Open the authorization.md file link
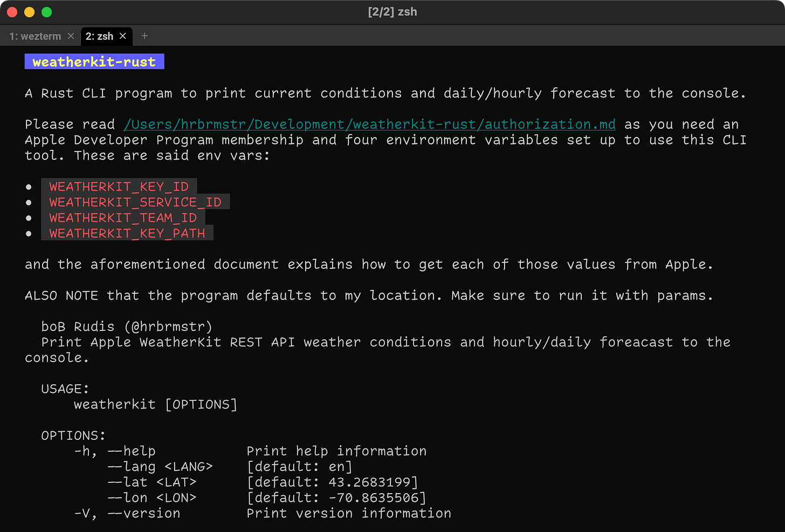 click(x=369, y=125)
